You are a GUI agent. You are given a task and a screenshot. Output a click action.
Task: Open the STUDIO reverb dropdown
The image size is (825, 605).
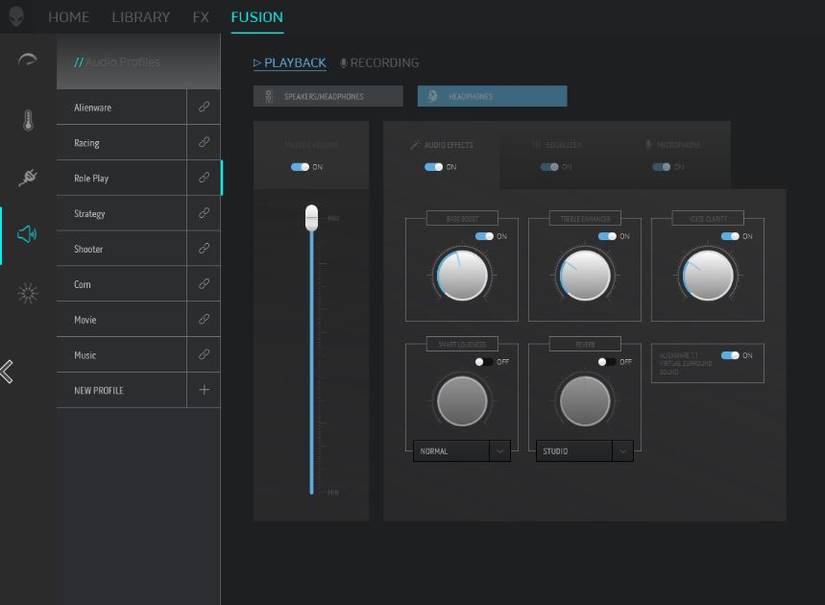tap(585, 451)
